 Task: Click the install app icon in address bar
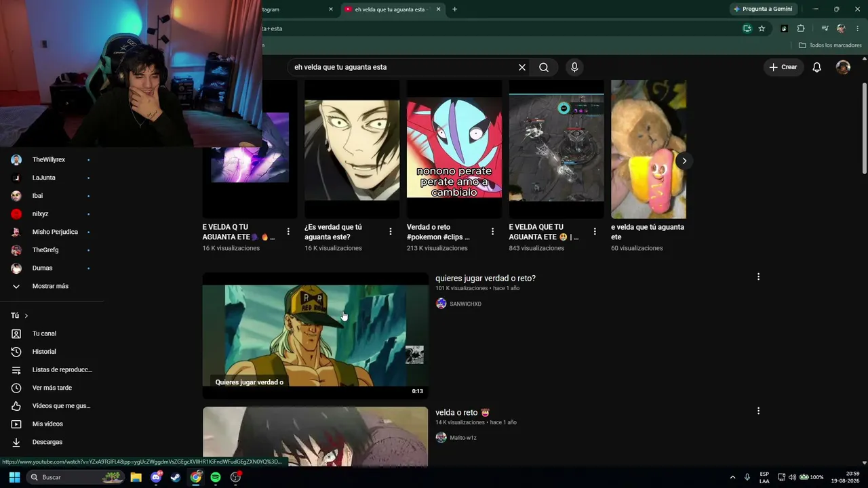coord(747,28)
